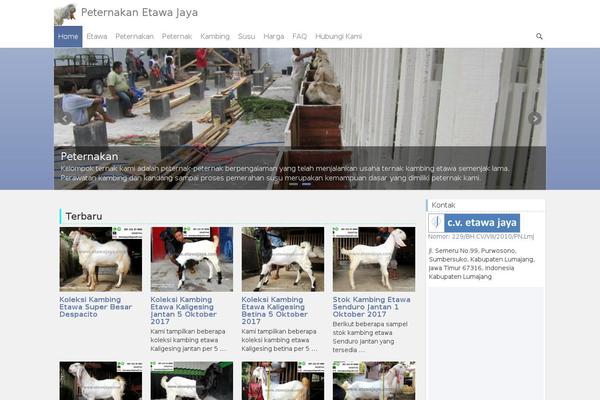This screenshot has height=400, width=600.
Task: Open the Hubungi Kami menu item
Action: (339, 37)
